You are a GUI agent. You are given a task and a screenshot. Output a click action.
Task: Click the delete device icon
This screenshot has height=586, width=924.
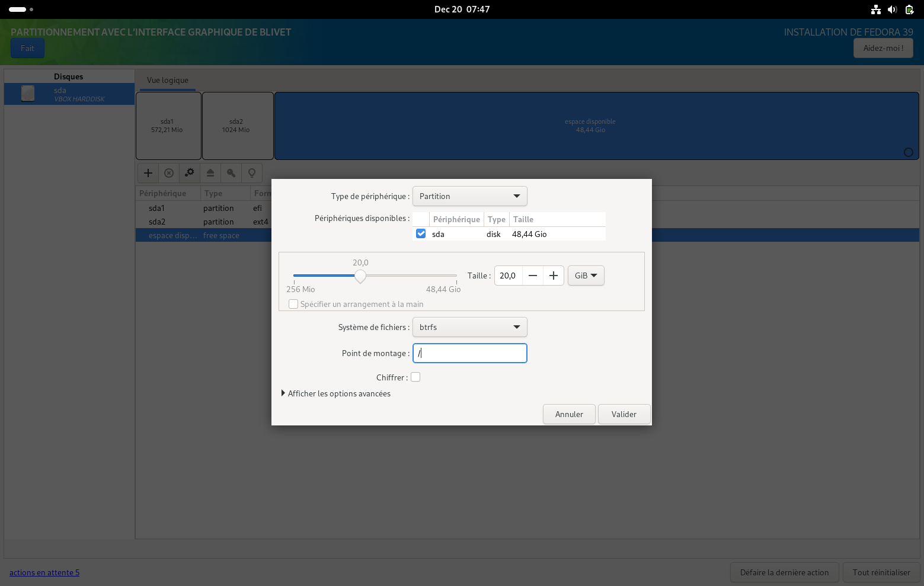point(169,173)
